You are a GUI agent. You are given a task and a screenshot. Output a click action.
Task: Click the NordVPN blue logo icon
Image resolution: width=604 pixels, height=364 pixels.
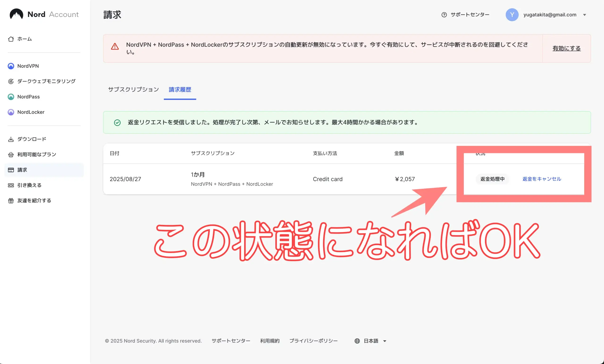(11, 66)
